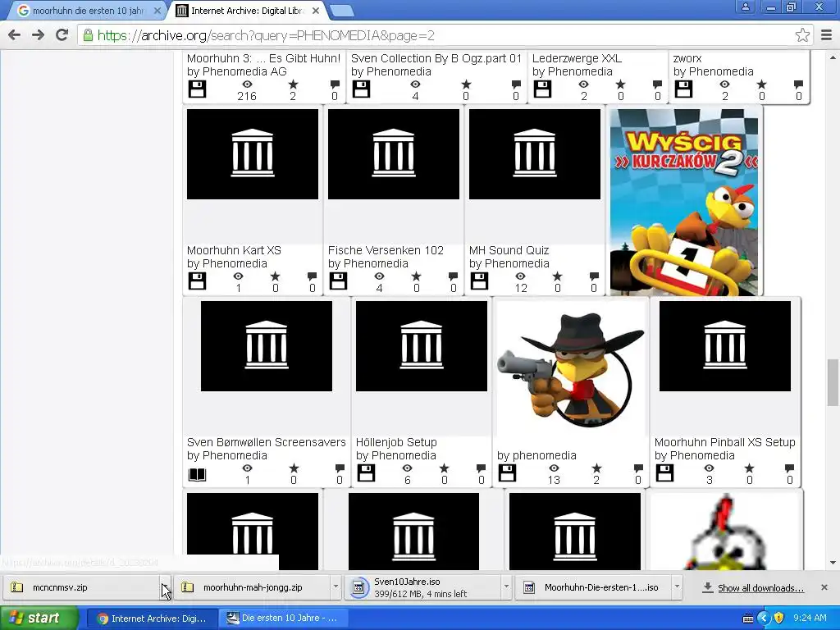Switch to Die ersten 10 Jahre taskbar window
The height and width of the screenshot is (630, 840).
(283, 619)
